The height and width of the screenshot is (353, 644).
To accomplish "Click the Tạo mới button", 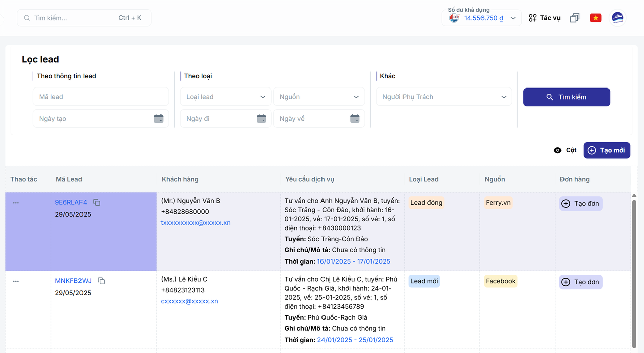I will tap(607, 150).
